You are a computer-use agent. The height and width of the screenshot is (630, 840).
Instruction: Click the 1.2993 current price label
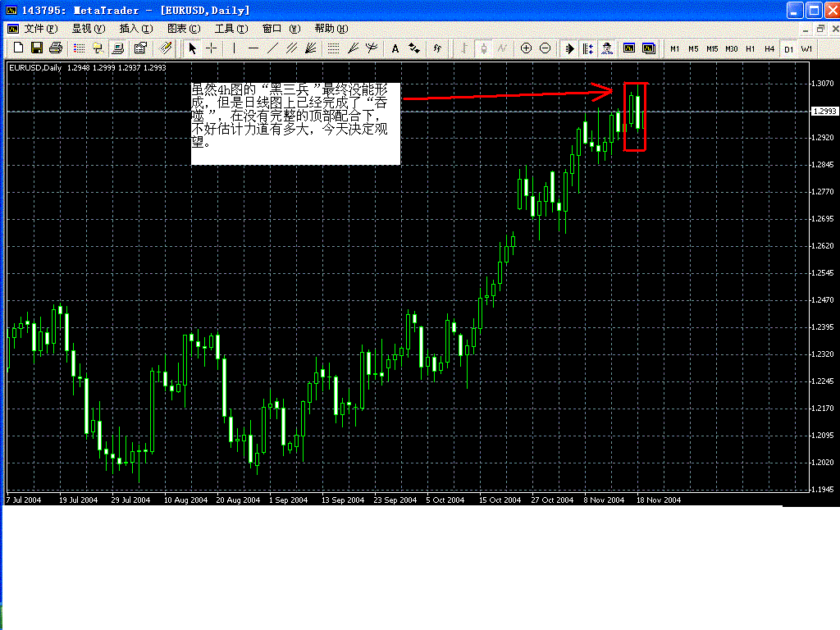pyautogui.click(x=824, y=112)
